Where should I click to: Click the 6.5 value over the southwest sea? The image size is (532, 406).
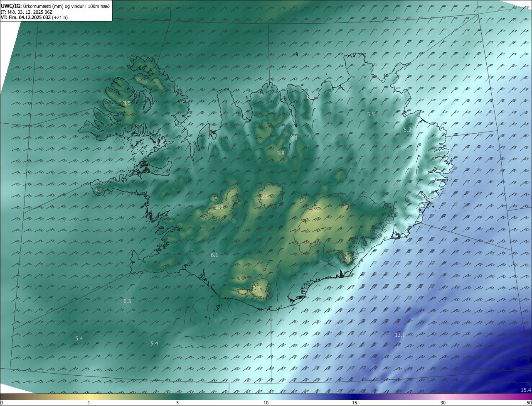(127, 301)
